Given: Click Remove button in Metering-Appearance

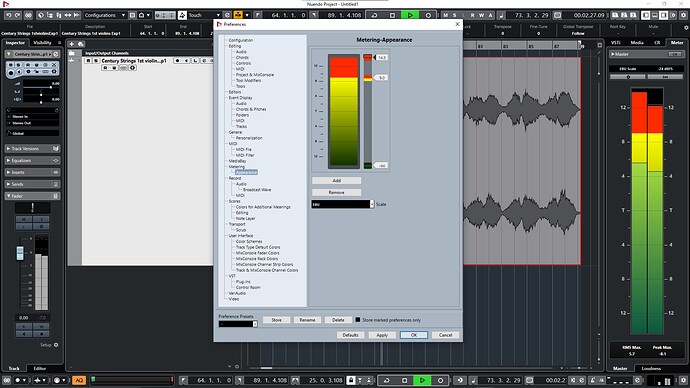Looking at the screenshot, I should [x=337, y=192].
